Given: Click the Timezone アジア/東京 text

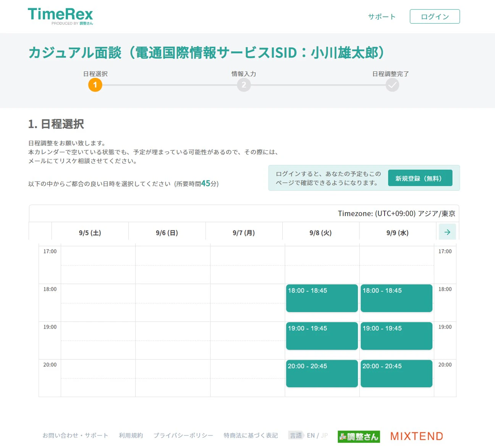Looking at the screenshot, I should [396, 214].
